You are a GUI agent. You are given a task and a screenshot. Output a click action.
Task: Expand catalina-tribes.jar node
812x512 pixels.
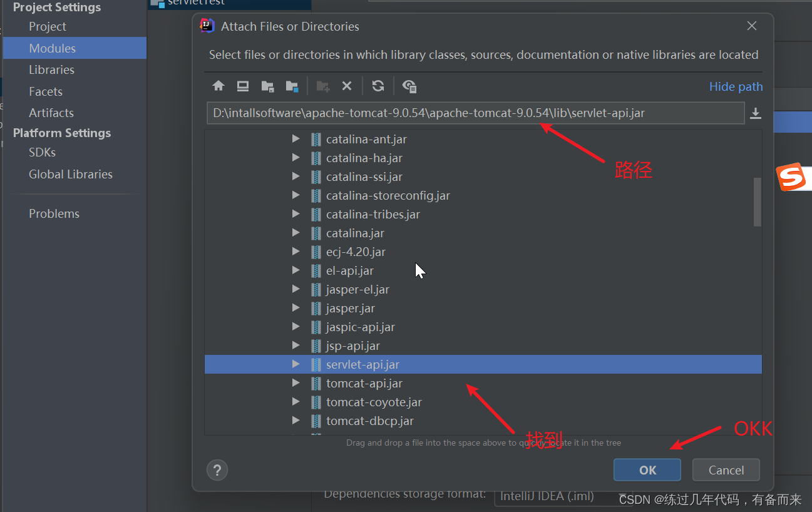[x=296, y=214]
